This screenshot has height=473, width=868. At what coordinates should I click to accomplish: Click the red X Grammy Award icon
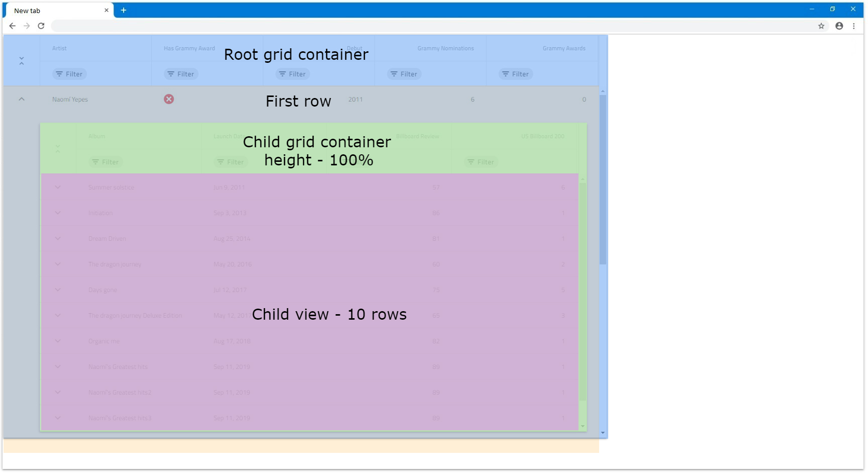(x=169, y=99)
